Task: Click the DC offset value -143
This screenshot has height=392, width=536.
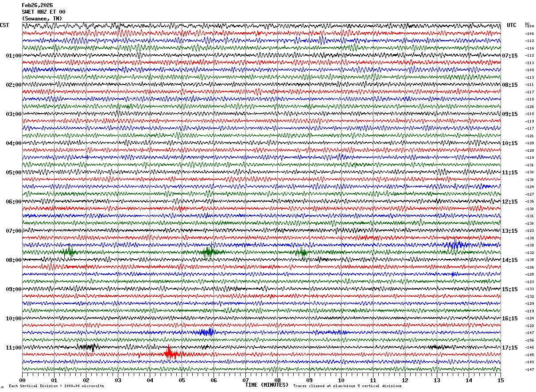Action: (529, 362)
